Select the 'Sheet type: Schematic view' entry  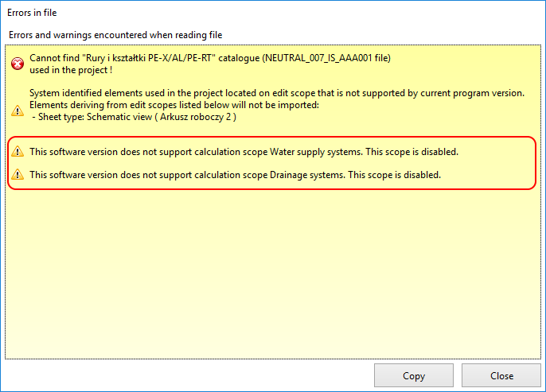tap(134, 117)
